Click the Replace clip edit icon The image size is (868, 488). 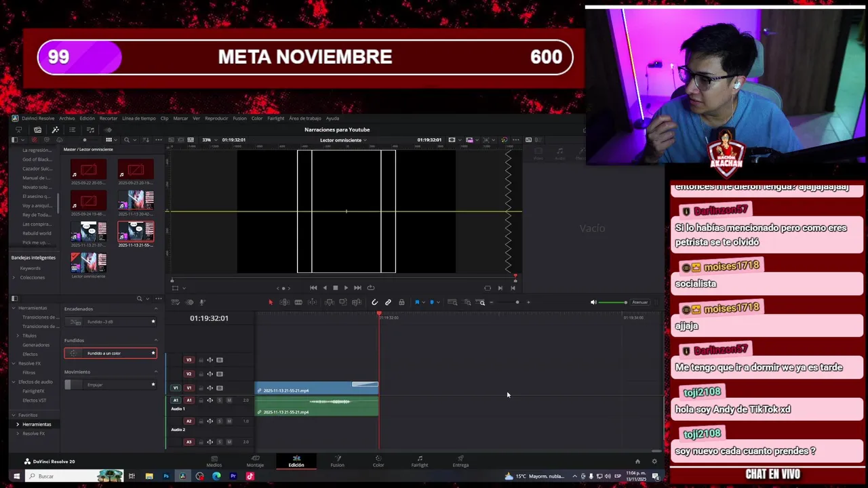(357, 302)
